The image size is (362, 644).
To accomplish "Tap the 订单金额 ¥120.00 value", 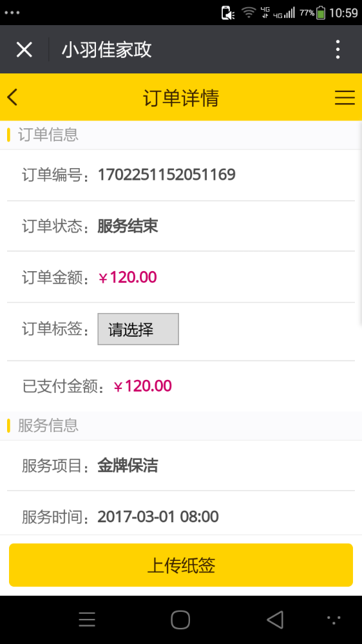I will point(128,278).
